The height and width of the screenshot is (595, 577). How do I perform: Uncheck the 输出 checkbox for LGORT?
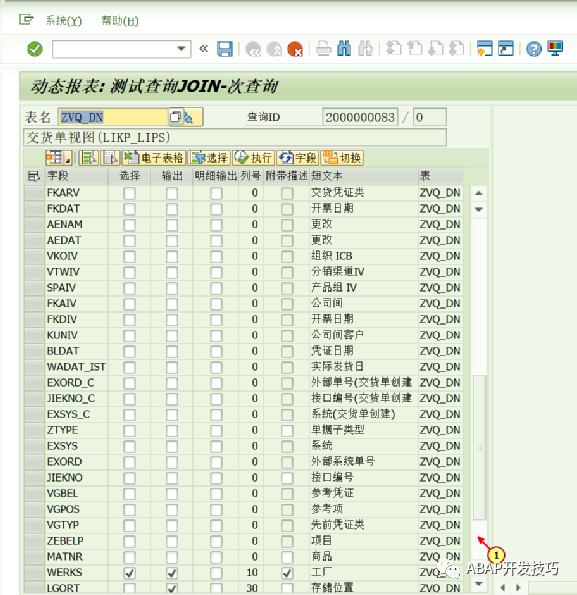point(172,589)
